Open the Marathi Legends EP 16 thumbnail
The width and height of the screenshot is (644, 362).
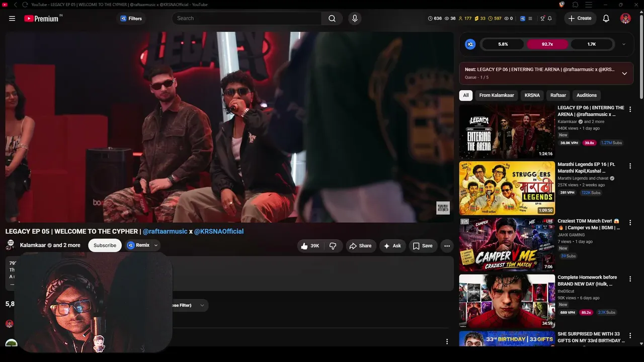(x=507, y=188)
